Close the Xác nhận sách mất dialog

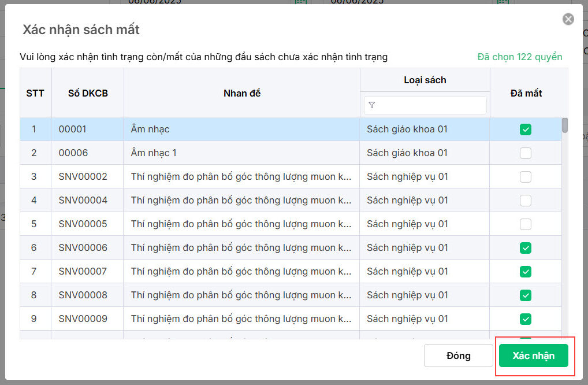(x=568, y=20)
